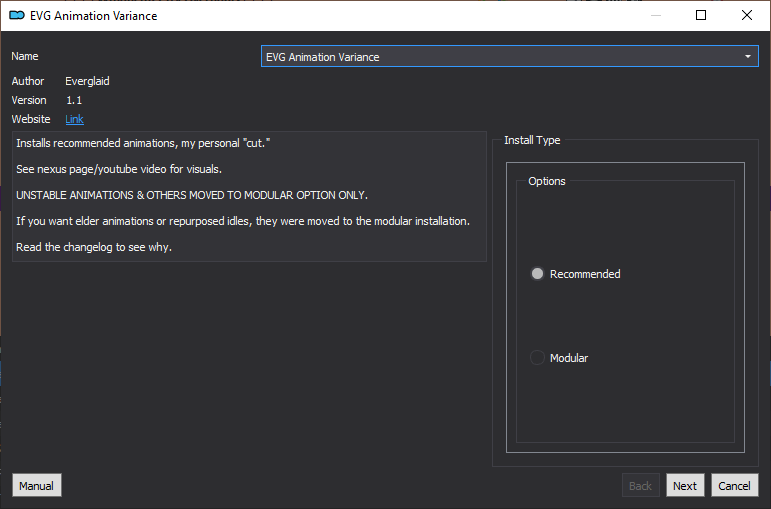Minimize the EVG Animation Variance window
771x509 pixels.
[655, 16]
